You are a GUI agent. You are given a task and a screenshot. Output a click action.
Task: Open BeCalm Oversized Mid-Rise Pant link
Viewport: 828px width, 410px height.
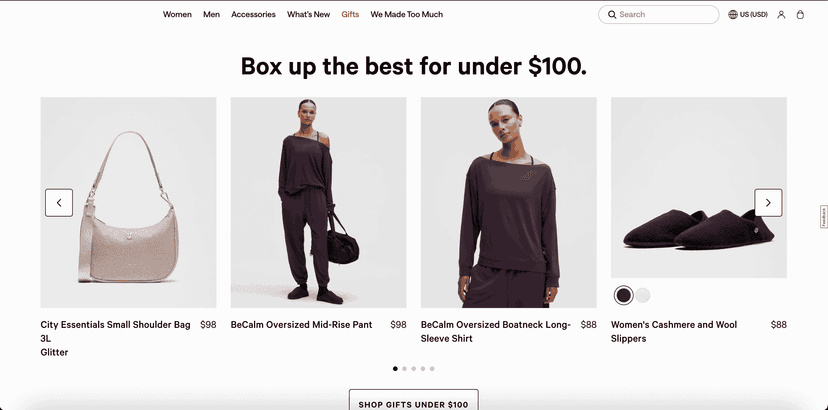coord(301,324)
